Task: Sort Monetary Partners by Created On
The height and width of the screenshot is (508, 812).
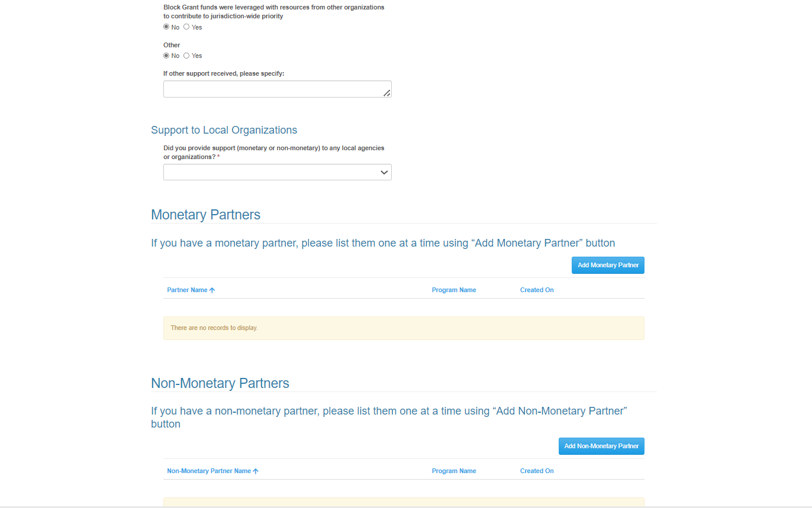Action: point(537,290)
